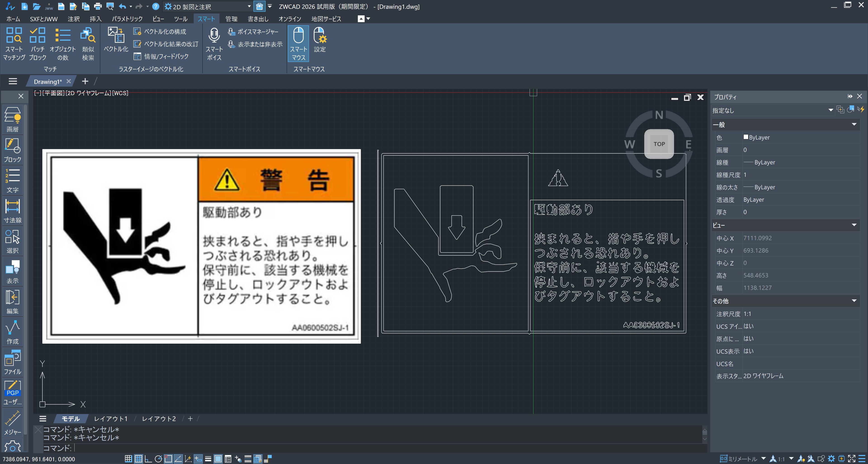868x464 pixels.
Task: Click the Save As icon with pencil
Action: [73, 6]
